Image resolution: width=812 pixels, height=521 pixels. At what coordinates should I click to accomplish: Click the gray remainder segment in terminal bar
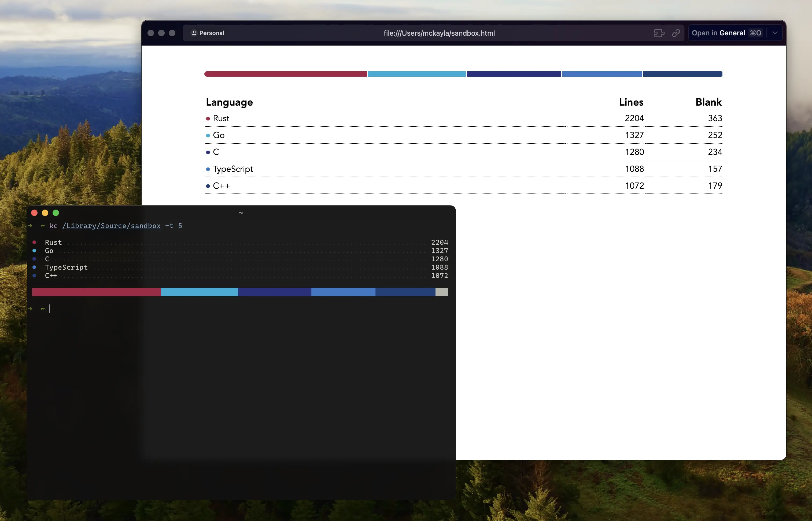point(441,292)
